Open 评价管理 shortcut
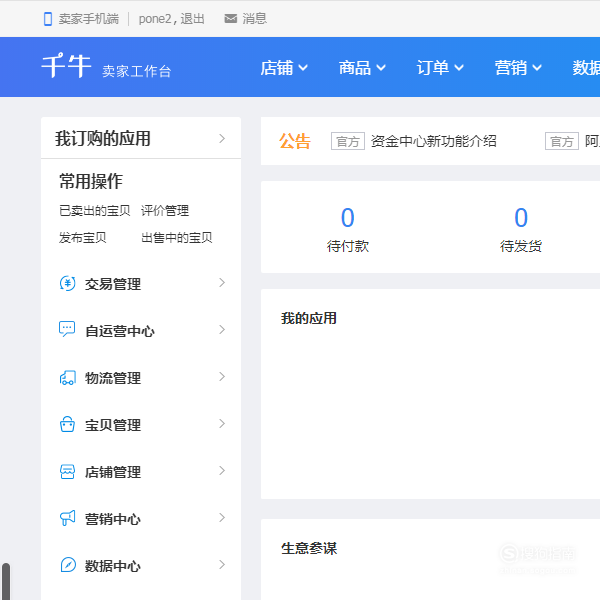 coord(165,210)
